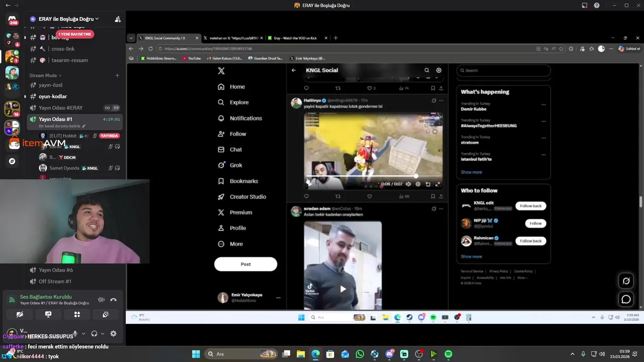Open account options beside Emir Yalçınkaya
This screenshot has height=362, width=644.
pyautogui.click(x=278, y=298)
